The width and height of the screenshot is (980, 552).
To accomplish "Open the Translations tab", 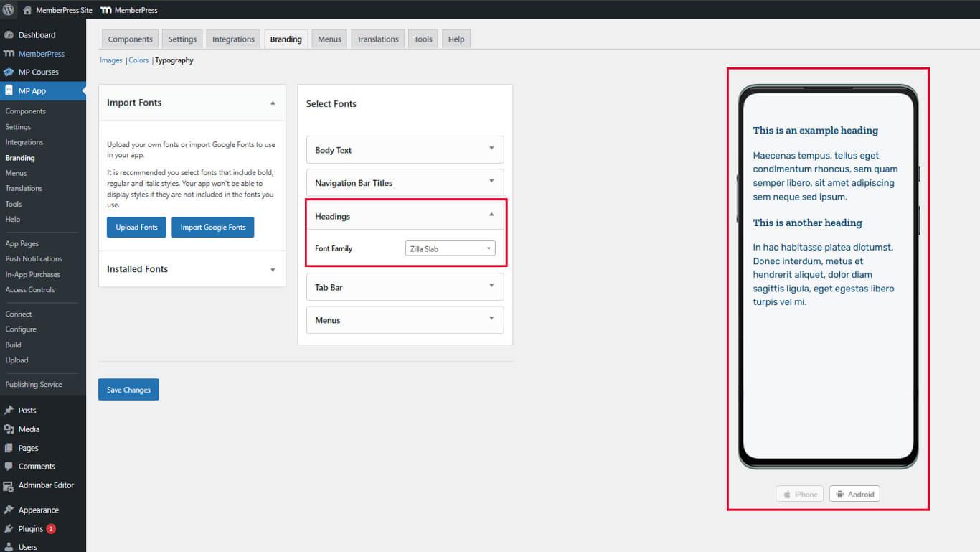I will point(377,39).
